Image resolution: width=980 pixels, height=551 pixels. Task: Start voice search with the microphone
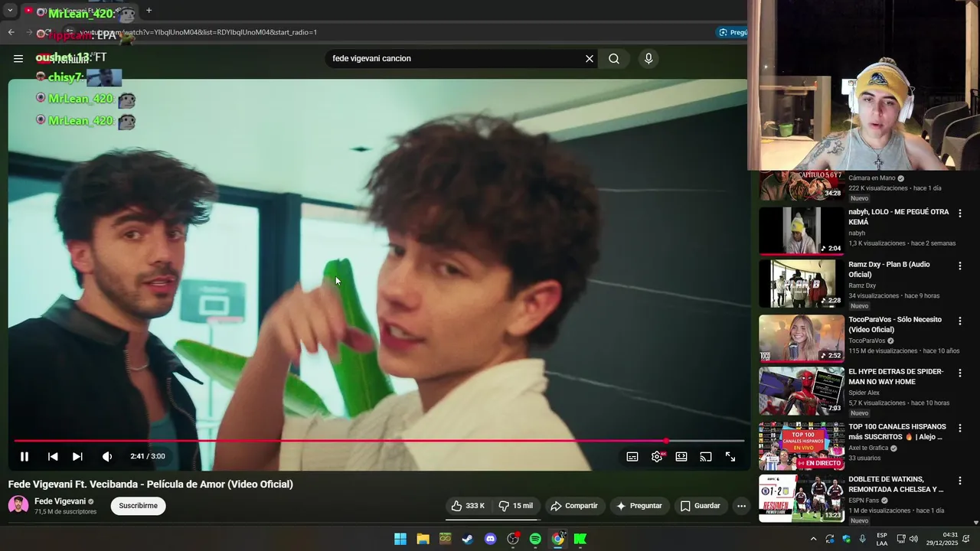tap(648, 59)
